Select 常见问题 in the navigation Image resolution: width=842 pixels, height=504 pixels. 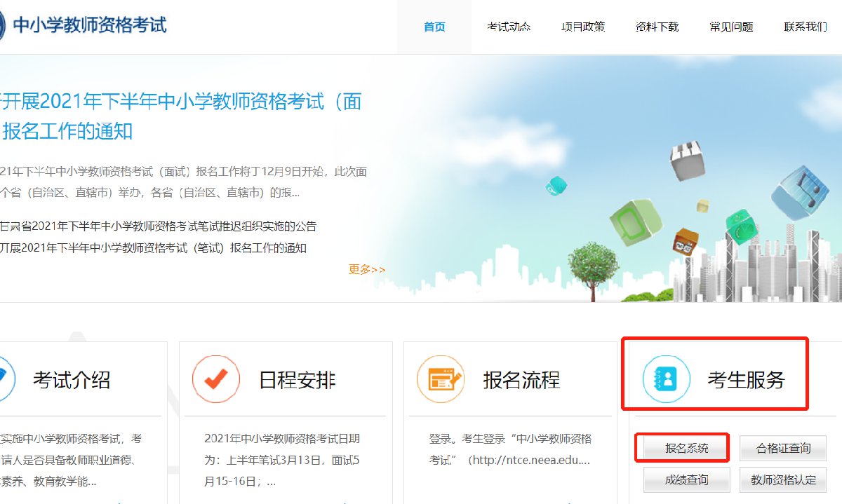[x=731, y=27]
